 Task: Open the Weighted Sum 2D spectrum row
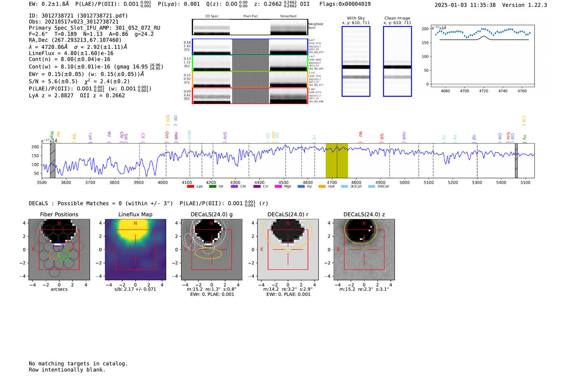click(250, 27)
